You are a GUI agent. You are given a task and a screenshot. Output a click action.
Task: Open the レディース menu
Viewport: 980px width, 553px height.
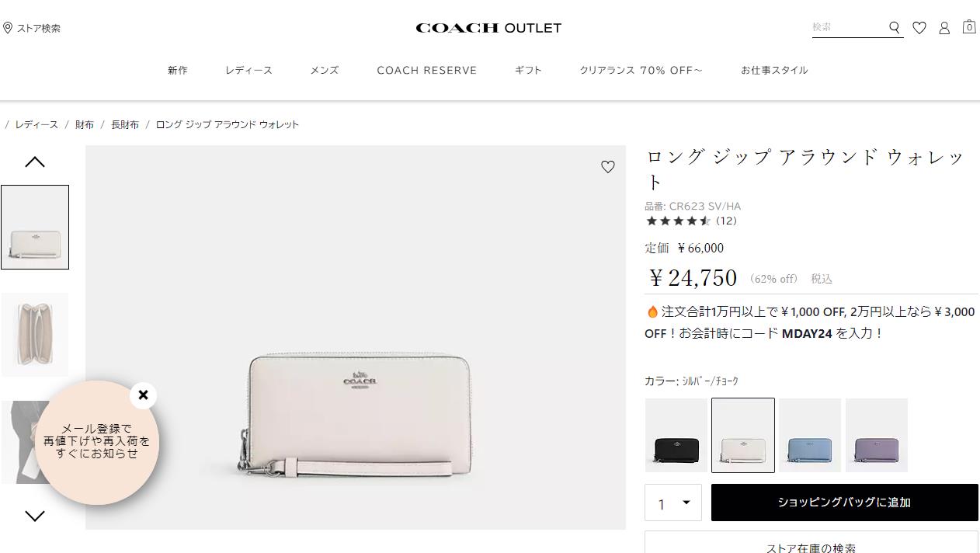point(249,70)
